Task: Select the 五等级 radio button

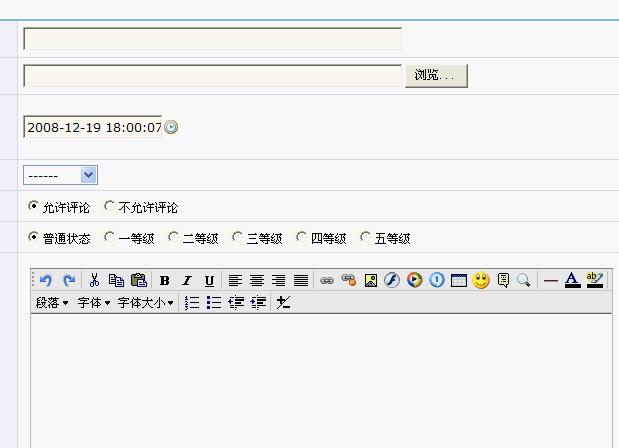Action: (x=365, y=237)
